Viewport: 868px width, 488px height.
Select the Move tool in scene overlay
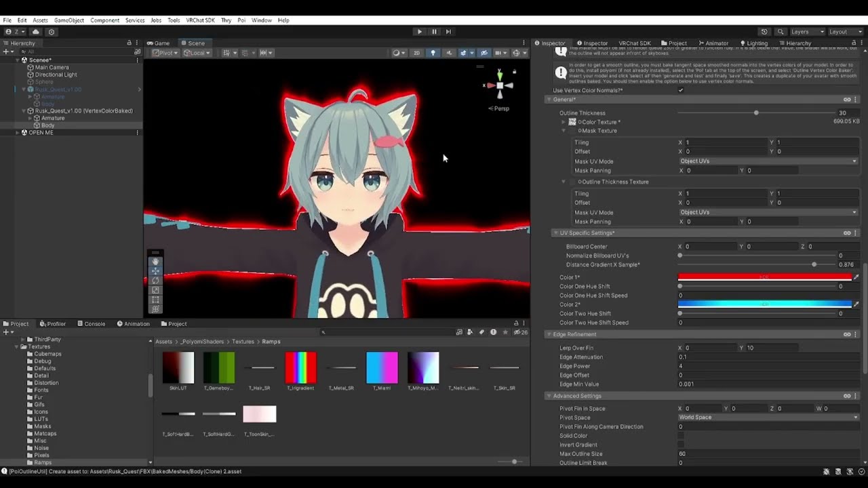tap(155, 271)
